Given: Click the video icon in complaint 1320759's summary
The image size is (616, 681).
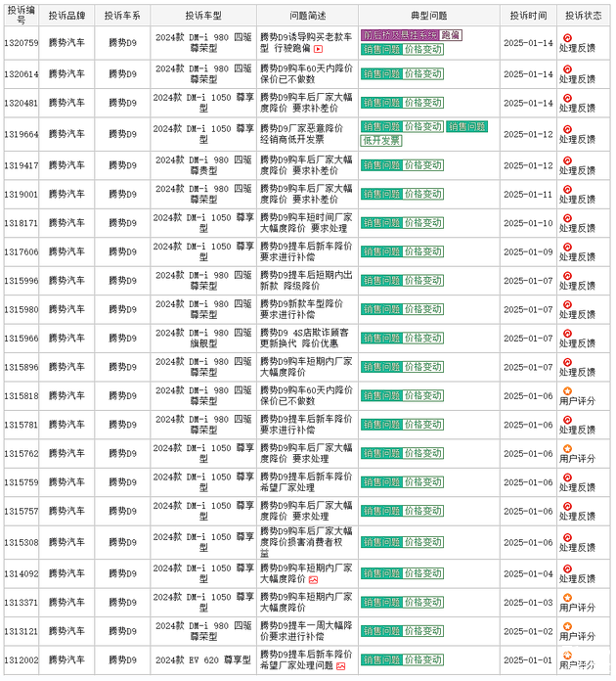Looking at the screenshot, I should (318, 48).
